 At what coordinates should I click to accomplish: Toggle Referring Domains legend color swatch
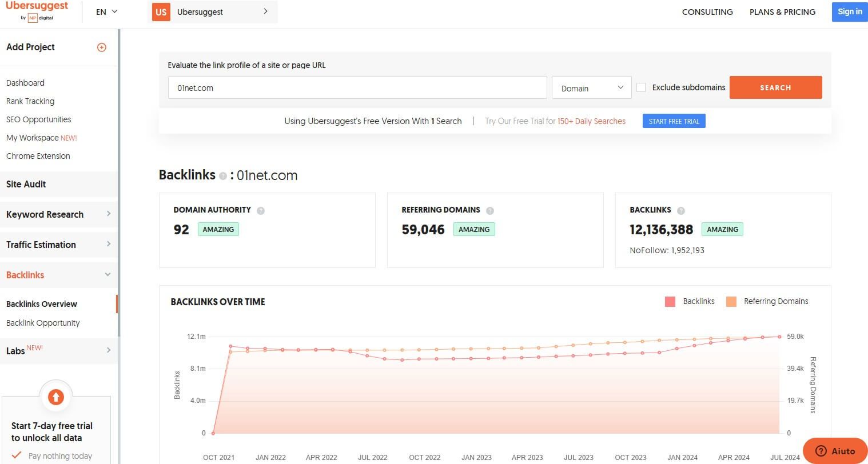(731, 302)
